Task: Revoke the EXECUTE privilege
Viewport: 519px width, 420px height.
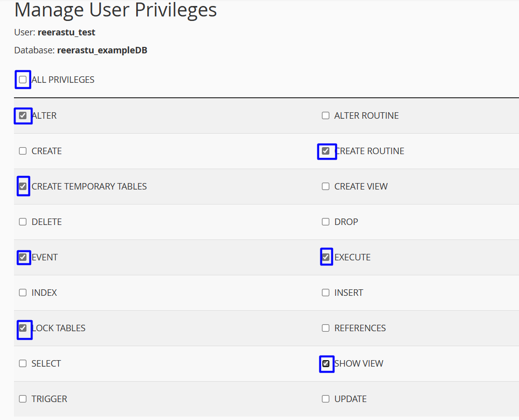Action: click(x=326, y=257)
